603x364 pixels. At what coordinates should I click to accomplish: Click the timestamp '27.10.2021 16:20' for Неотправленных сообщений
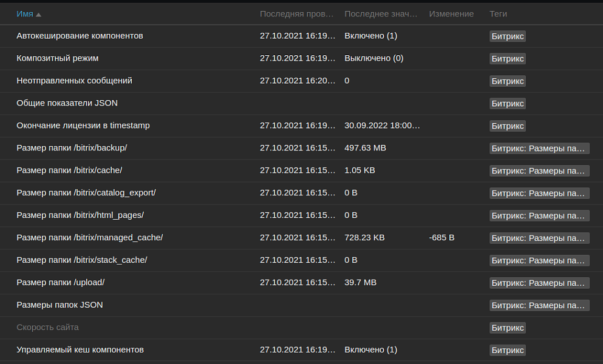tap(297, 81)
